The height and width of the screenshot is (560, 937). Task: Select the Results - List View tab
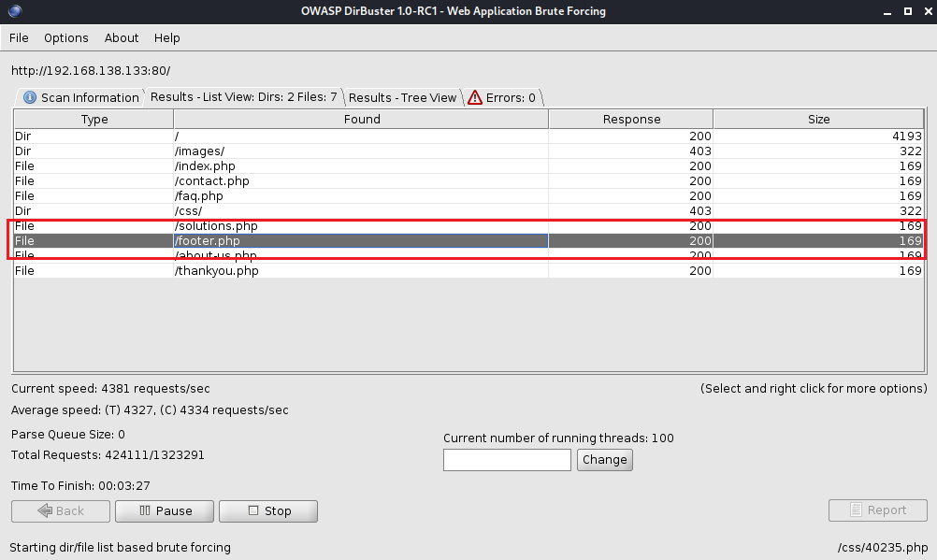243,97
